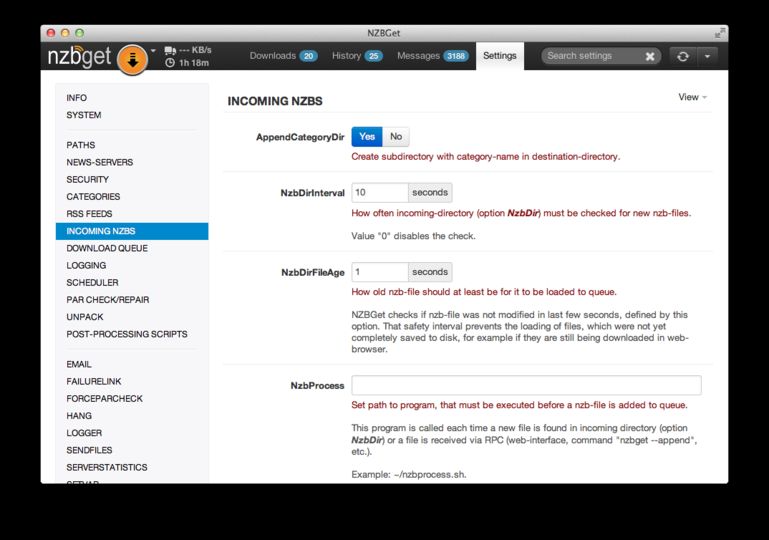Go to SCHEDULER settings
The image size is (769, 540).
[92, 283]
